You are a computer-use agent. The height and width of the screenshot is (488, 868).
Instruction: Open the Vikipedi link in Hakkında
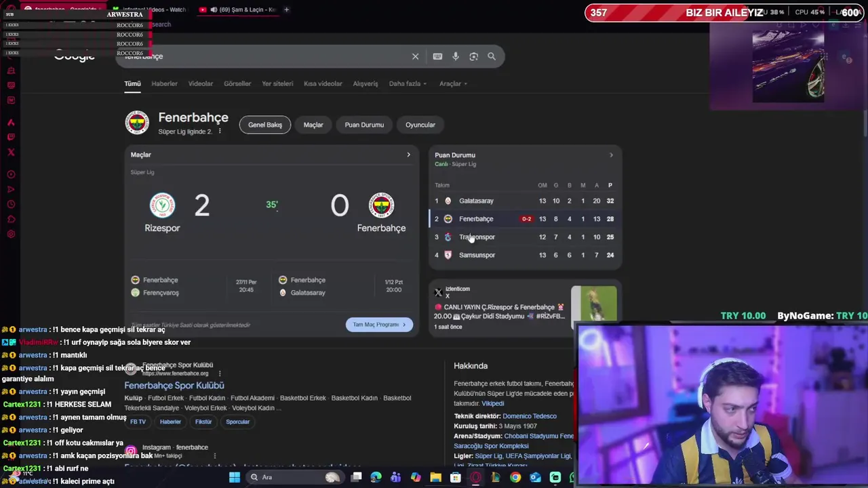(492, 403)
